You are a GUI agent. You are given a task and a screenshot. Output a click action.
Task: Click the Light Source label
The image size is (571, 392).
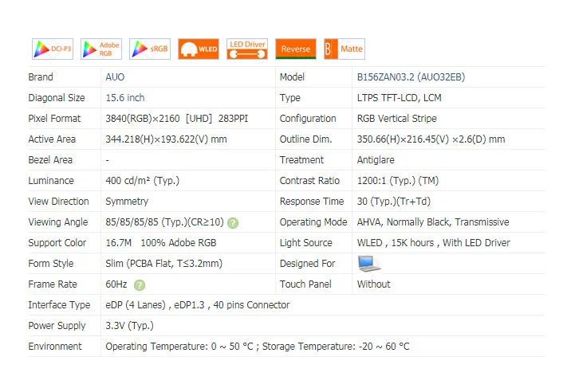(306, 243)
